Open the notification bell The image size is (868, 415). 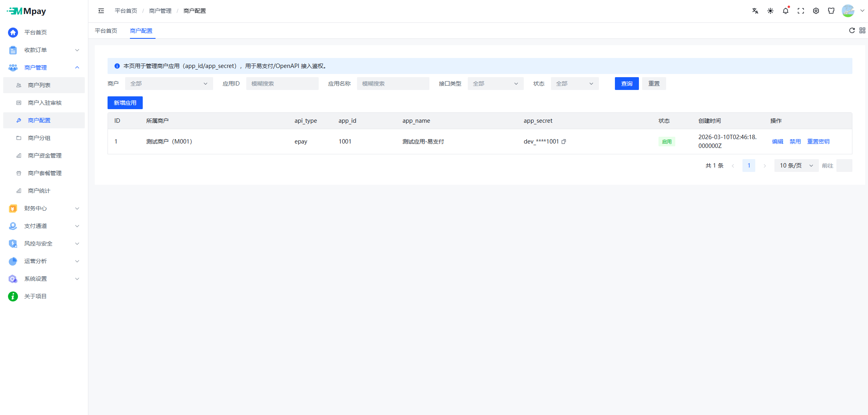pos(785,11)
